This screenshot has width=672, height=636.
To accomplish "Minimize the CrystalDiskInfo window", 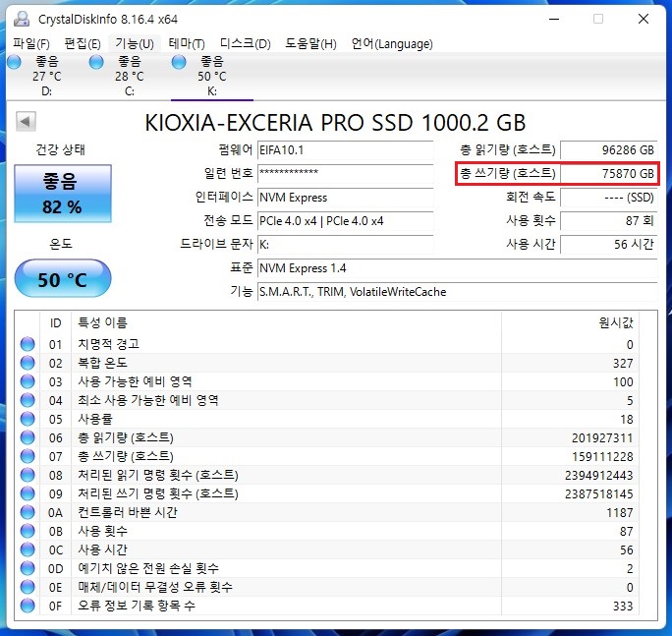I will tap(554, 19).
